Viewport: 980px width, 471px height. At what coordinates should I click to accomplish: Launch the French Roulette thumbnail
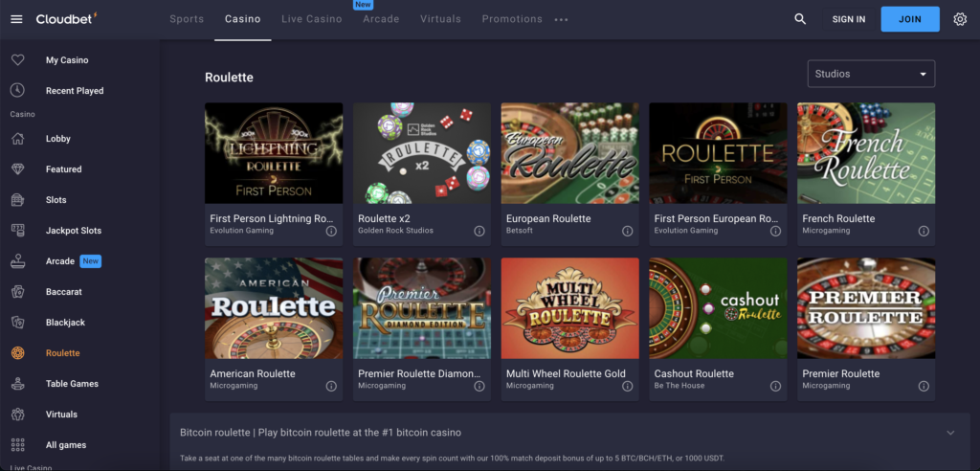[866, 153]
